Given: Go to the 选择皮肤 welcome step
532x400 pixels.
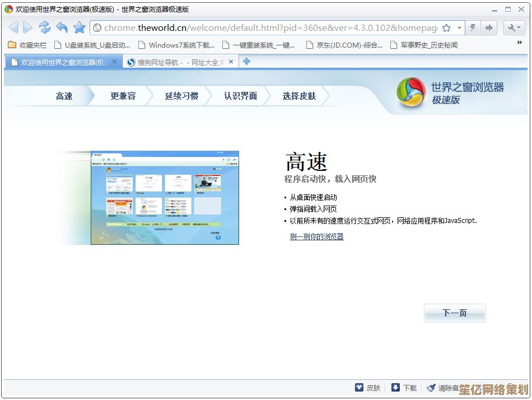Looking at the screenshot, I should [x=299, y=96].
